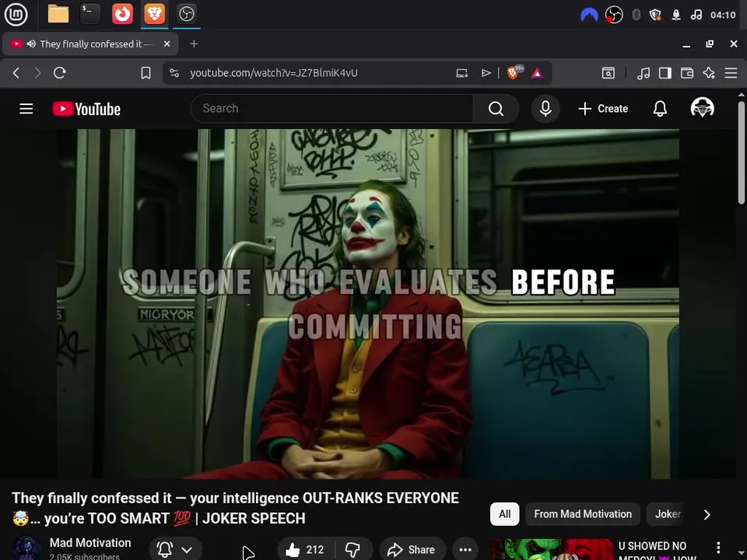Expand the subscription notification bell dropdown

[x=176, y=550]
